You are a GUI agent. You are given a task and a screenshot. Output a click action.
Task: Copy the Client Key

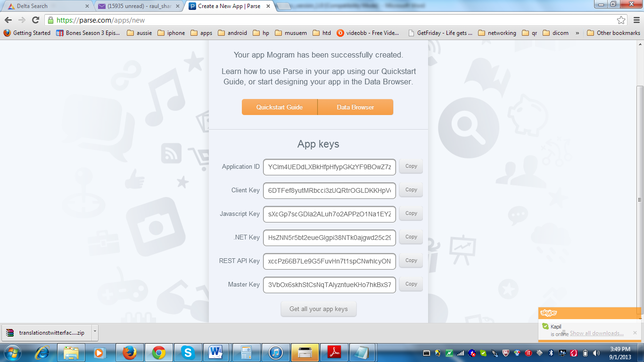tap(411, 190)
